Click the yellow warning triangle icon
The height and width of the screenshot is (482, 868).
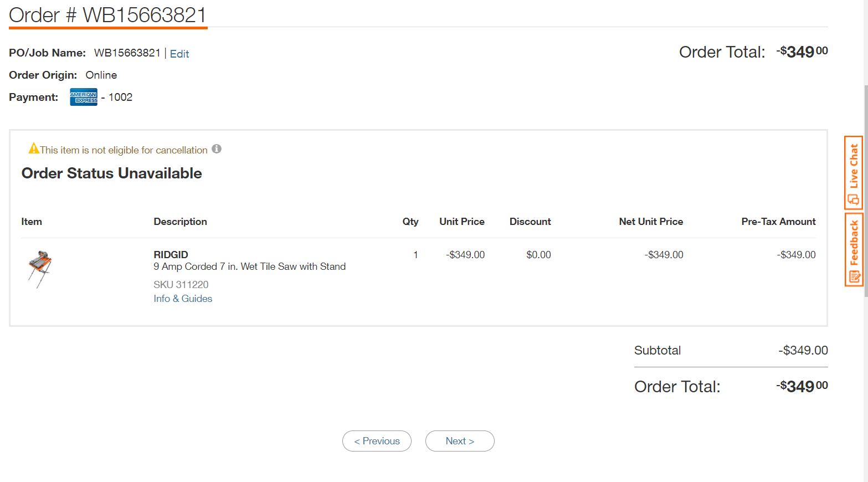point(34,148)
